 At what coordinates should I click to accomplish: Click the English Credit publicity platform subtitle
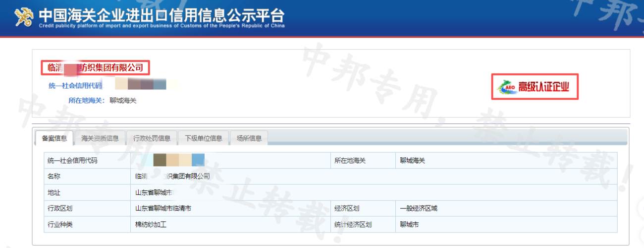161,26
